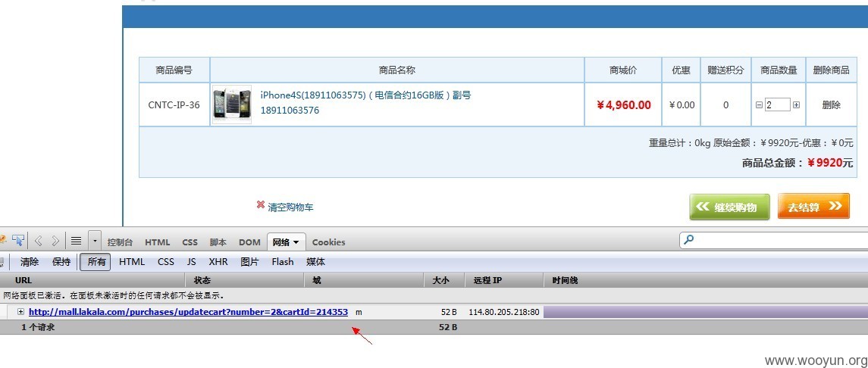Switch to the CSS panel tab
This screenshot has height=368, width=868.
coord(190,242)
